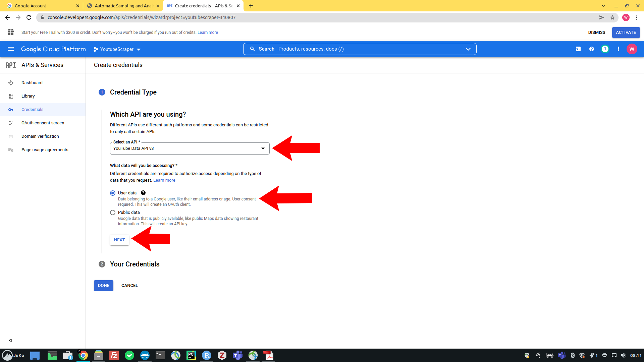Click the gift free trial icon

pos(11,32)
